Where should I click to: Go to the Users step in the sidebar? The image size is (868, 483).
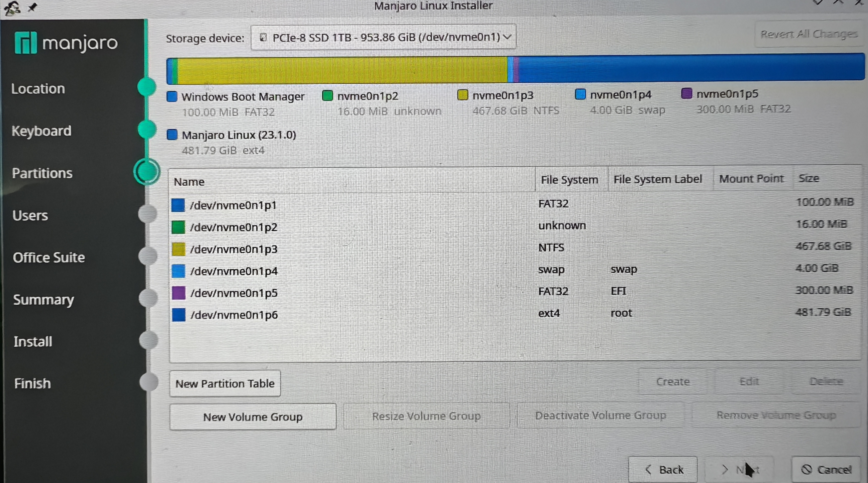(x=30, y=216)
